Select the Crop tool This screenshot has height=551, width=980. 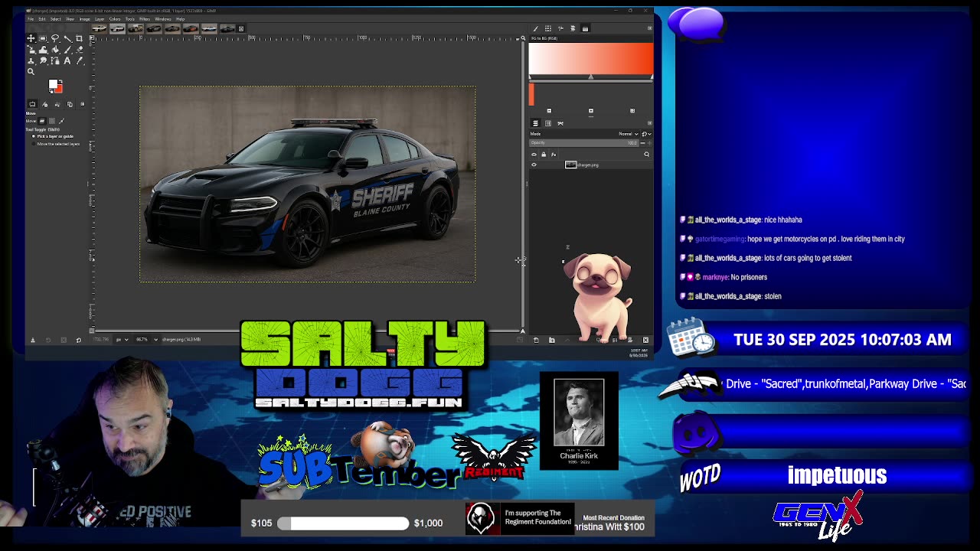click(x=79, y=38)
